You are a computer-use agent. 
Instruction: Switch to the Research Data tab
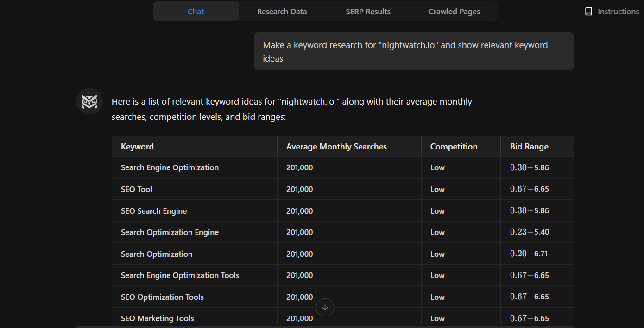point(282,11)
